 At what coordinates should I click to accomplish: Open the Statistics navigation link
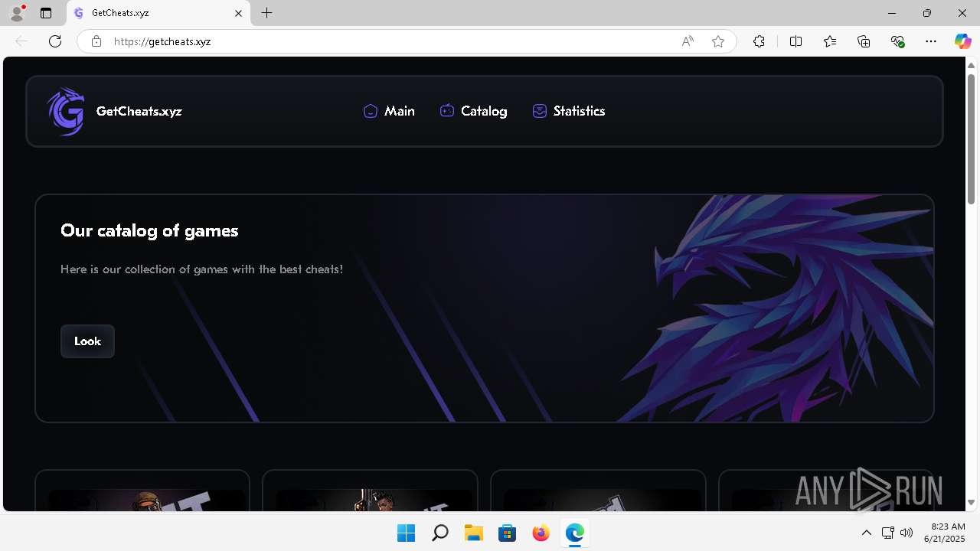569,111
